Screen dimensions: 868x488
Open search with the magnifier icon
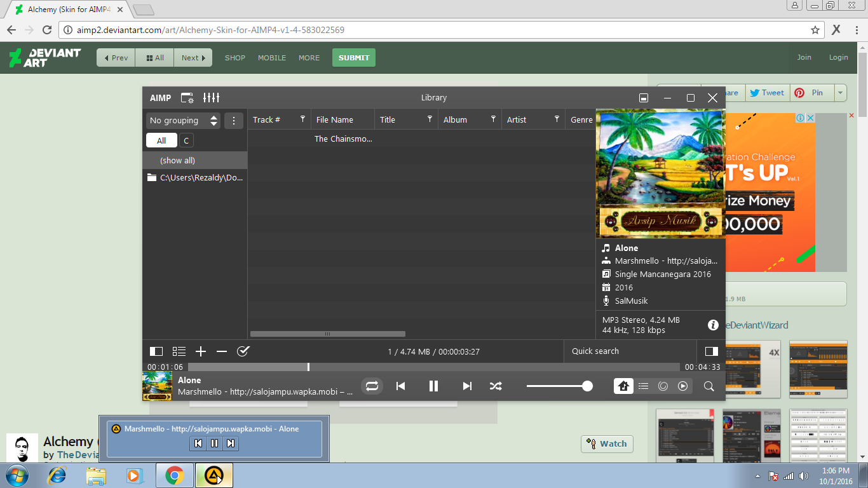coord(709,386)
